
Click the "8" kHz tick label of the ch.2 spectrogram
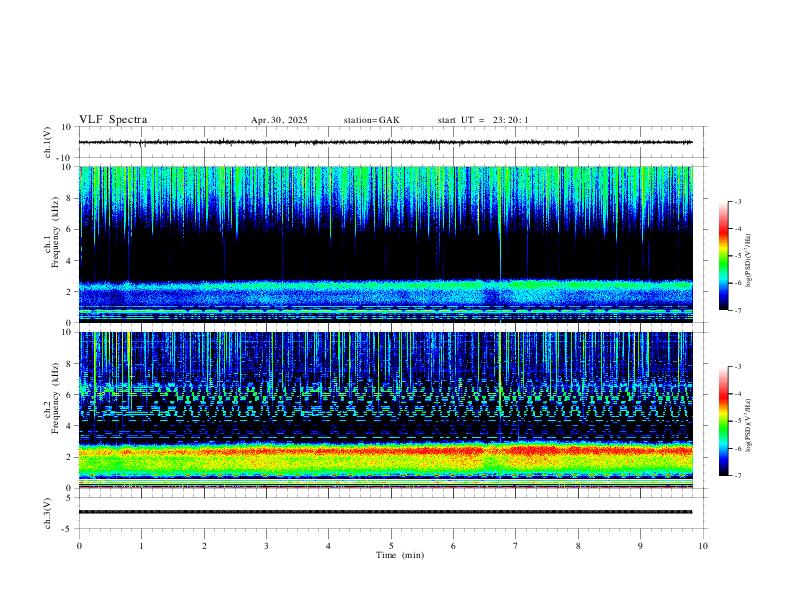click(70, 364)
